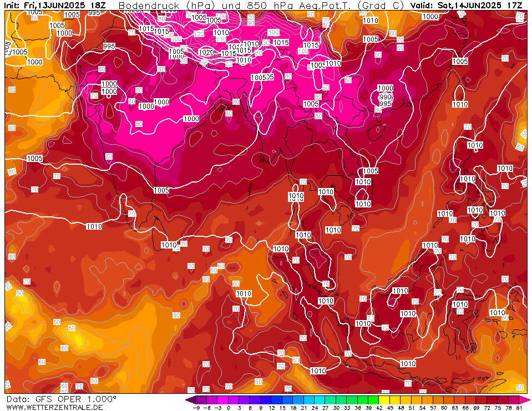
Task: Click the legend value 12
Action: click(271, 408)
